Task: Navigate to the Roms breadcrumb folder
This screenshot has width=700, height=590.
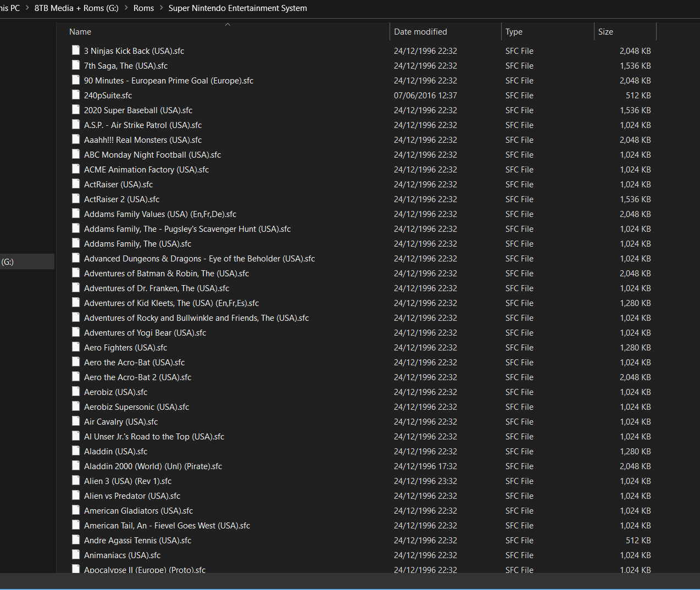Action: pos(143,8)
